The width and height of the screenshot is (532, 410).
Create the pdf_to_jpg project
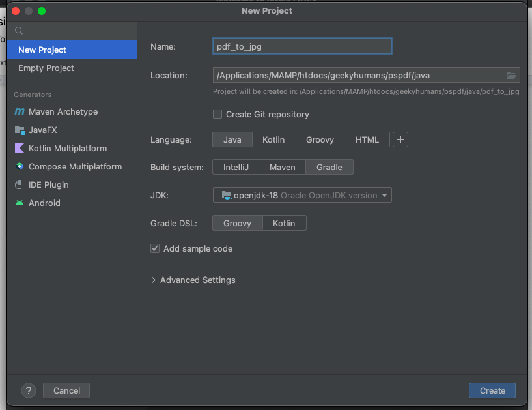tap(492, 390)
